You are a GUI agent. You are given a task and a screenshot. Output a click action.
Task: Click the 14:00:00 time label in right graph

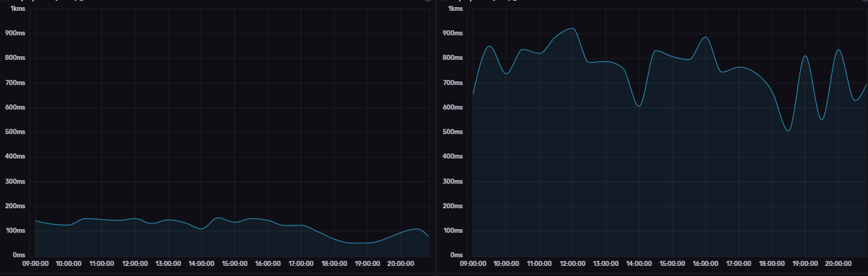point(639,264)
